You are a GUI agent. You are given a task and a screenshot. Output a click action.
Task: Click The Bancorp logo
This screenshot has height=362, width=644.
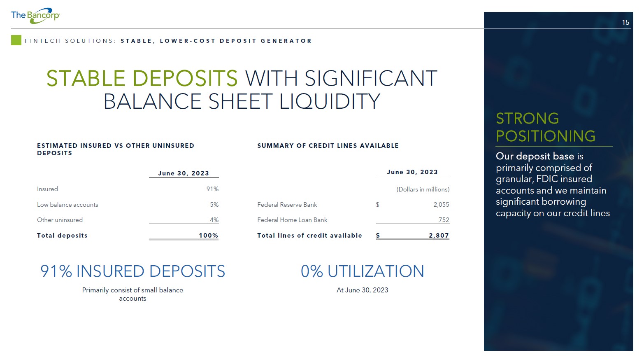[x=35, y=16]
